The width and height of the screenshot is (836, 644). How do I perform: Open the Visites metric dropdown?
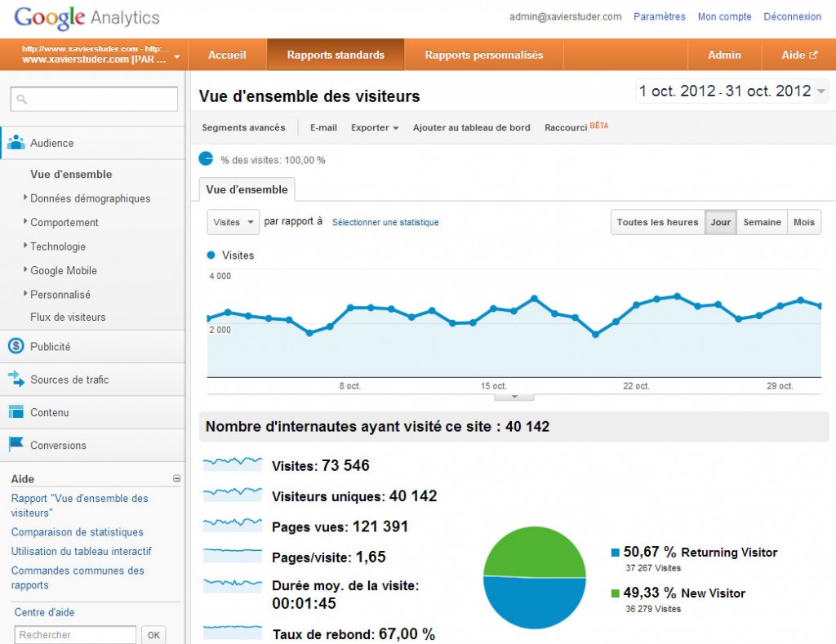(233, 222)
